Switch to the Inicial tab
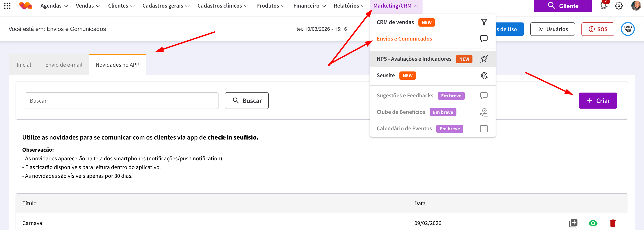The width and height of the screenshot is (644, 230). (x=24, y=65)
